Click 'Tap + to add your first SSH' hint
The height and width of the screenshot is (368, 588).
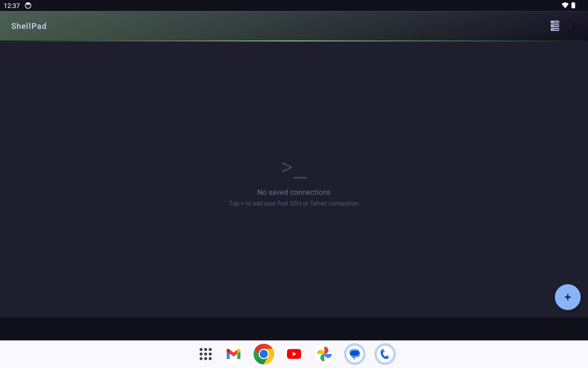294,203
